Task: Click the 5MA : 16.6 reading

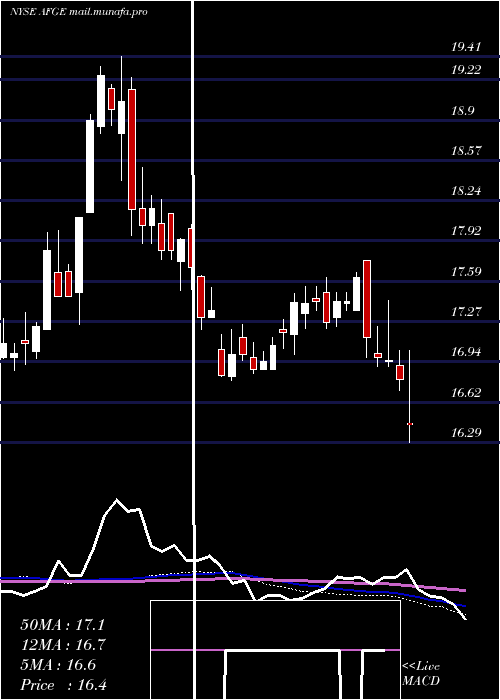Action: pyautogui.click(x=58, y=665)
